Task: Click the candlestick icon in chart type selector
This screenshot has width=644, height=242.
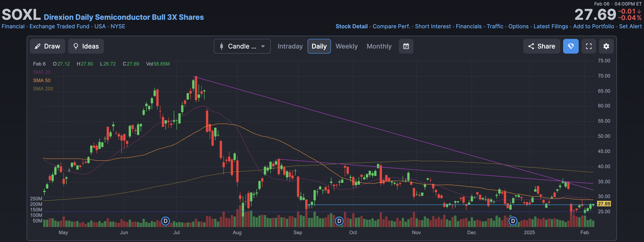Action: pos(222,46)
